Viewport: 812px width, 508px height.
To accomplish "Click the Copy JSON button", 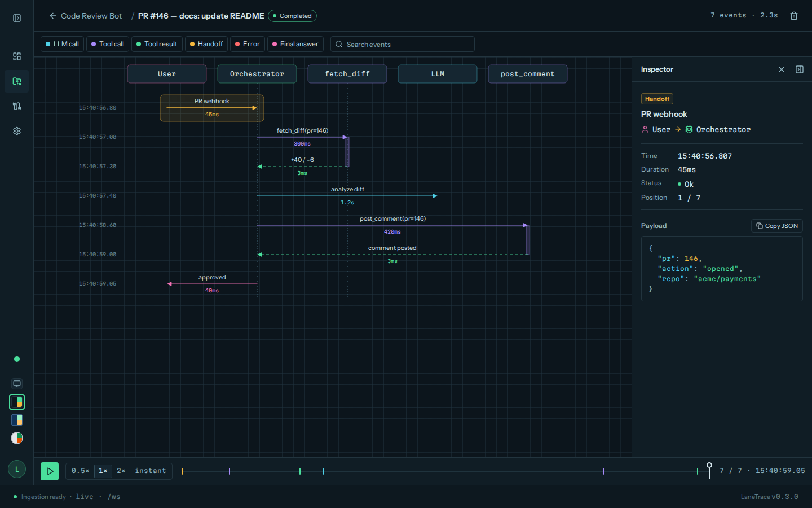I will [777, 226].
